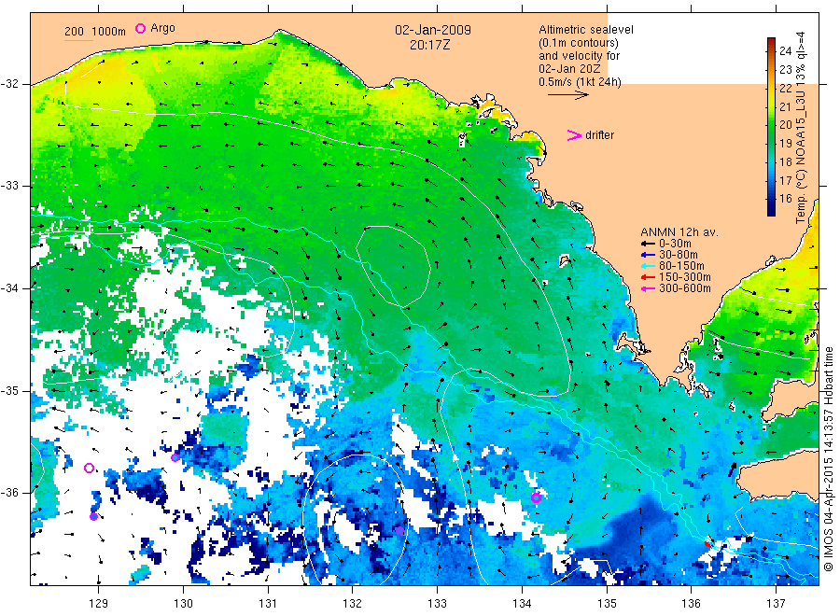Click the red ANMN mooring arrow near 136.2°E
This screenshot has width=840, height=616.
pos(707,544)
